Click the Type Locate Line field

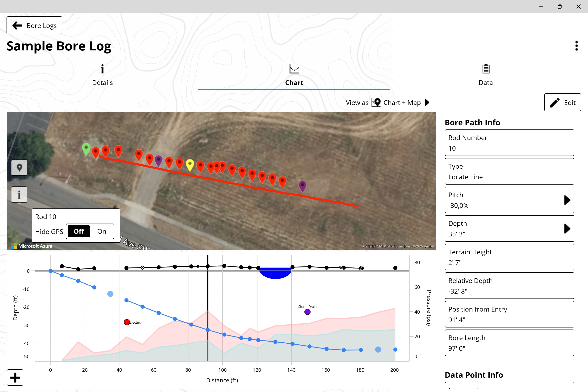pos(509,171)
